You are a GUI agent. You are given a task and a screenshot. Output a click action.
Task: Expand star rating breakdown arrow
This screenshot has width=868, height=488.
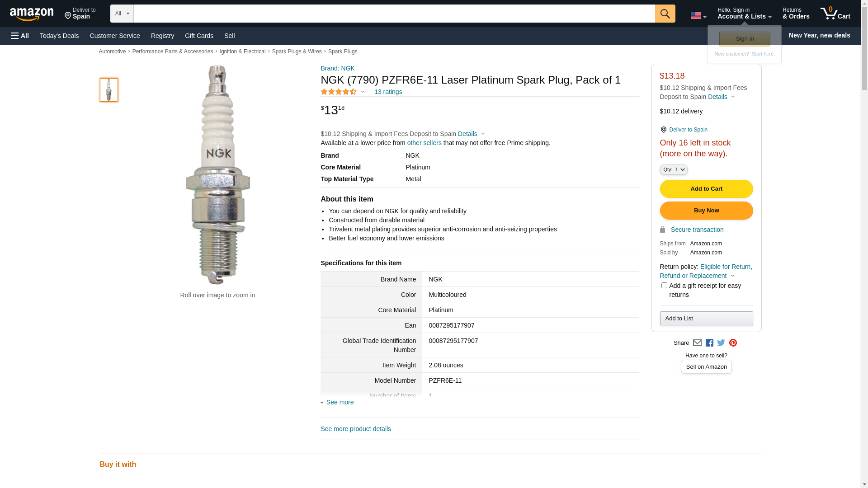(x=363, y=92)
